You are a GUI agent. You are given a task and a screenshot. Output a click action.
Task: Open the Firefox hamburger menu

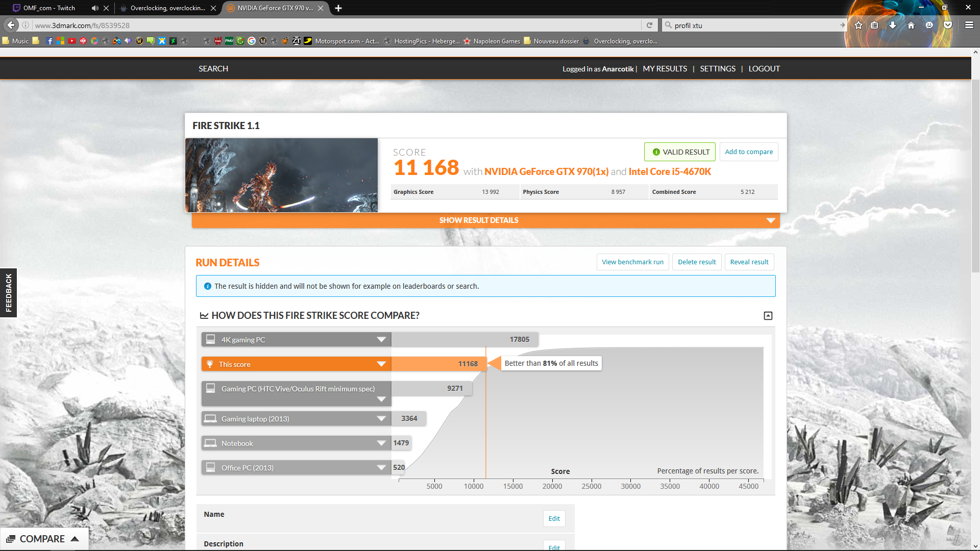(x=969, y=25)
